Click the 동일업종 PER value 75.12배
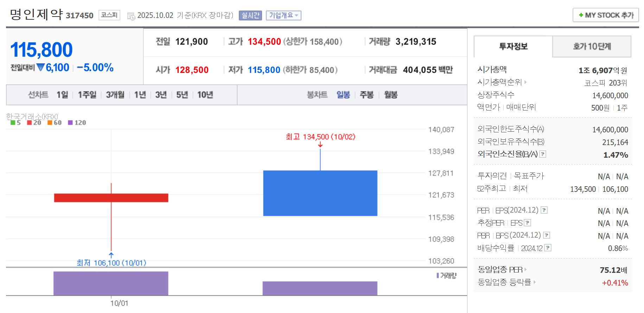The width and height of the screenshot is (644, 313). pyautogui.click(x=613, y=270)
